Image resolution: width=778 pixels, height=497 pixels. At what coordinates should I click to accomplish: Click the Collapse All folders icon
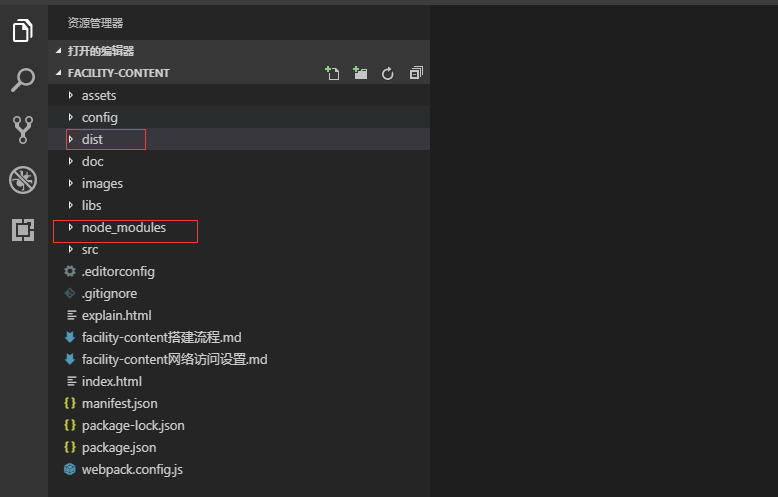pyautogui.click(x=416, y=73)
